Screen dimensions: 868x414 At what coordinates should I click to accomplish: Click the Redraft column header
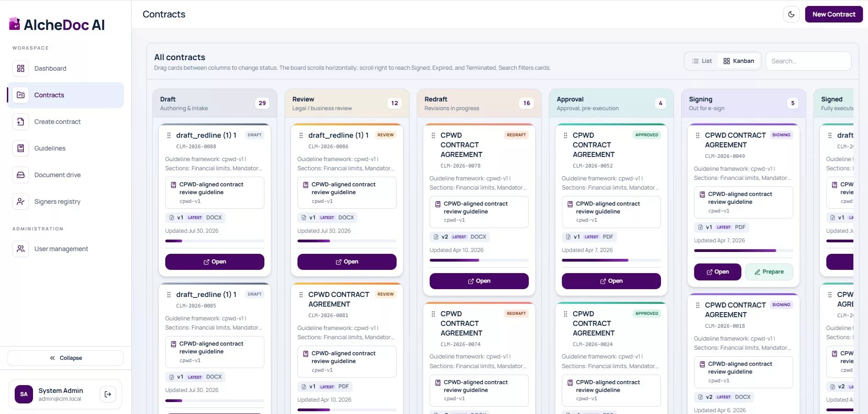479,103
